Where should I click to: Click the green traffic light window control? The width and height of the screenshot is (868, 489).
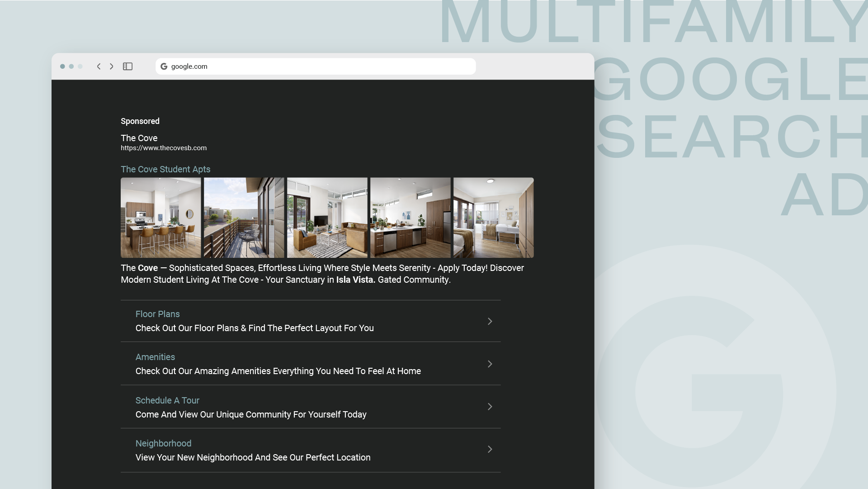pyautogui.click(x=80, y=66)
